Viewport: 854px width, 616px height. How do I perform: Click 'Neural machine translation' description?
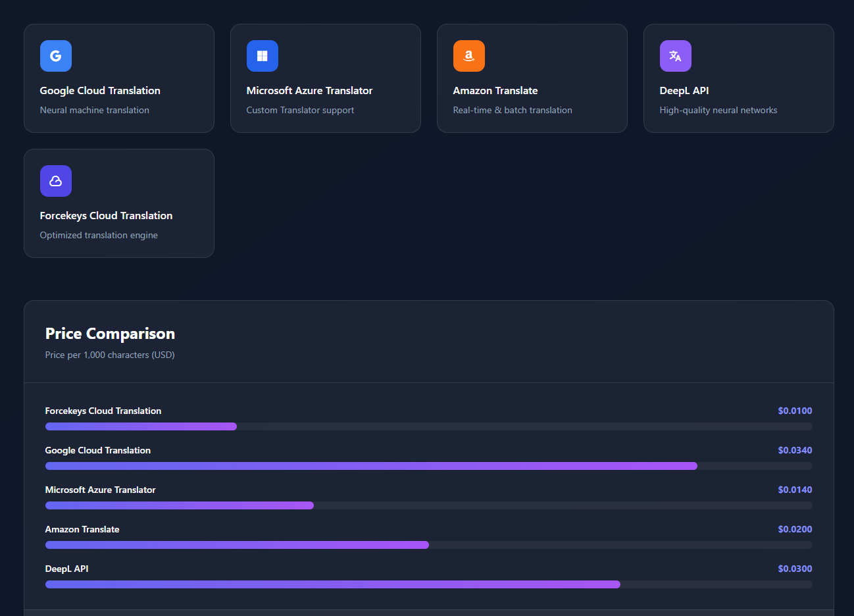point(95,111)
